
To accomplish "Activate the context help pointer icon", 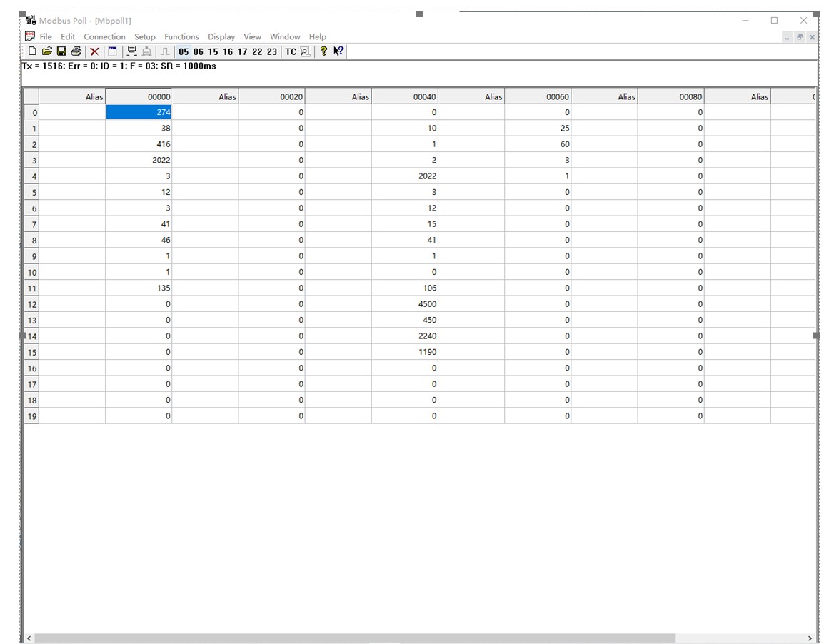I will point(338,51).
